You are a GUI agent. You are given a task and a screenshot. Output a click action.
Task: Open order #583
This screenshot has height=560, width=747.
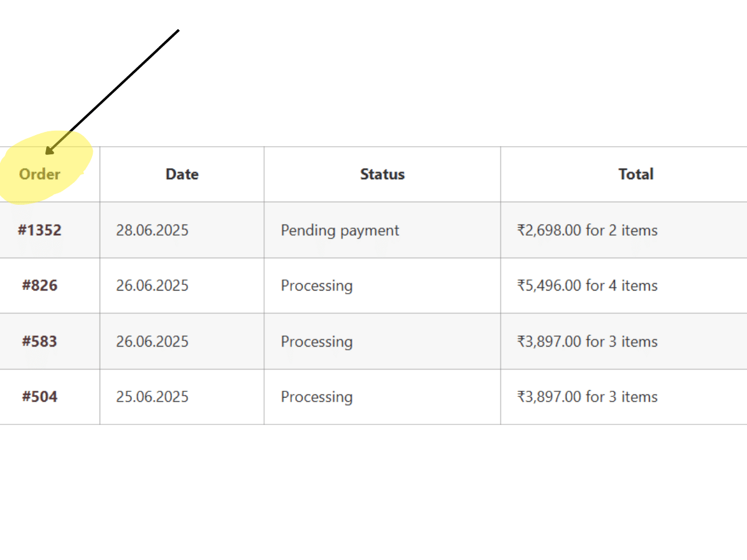pyautogui.click(x=40, y=342)
